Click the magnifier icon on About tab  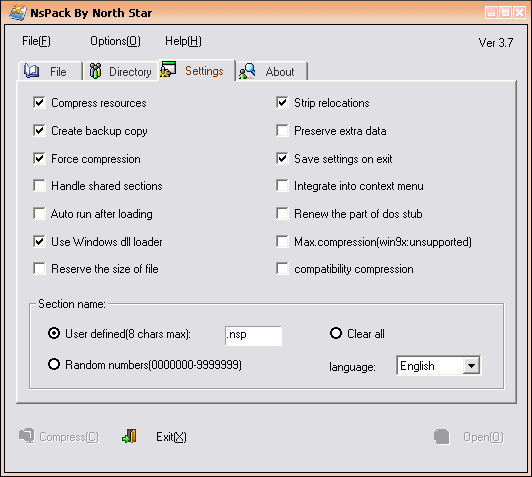(247, 71)
